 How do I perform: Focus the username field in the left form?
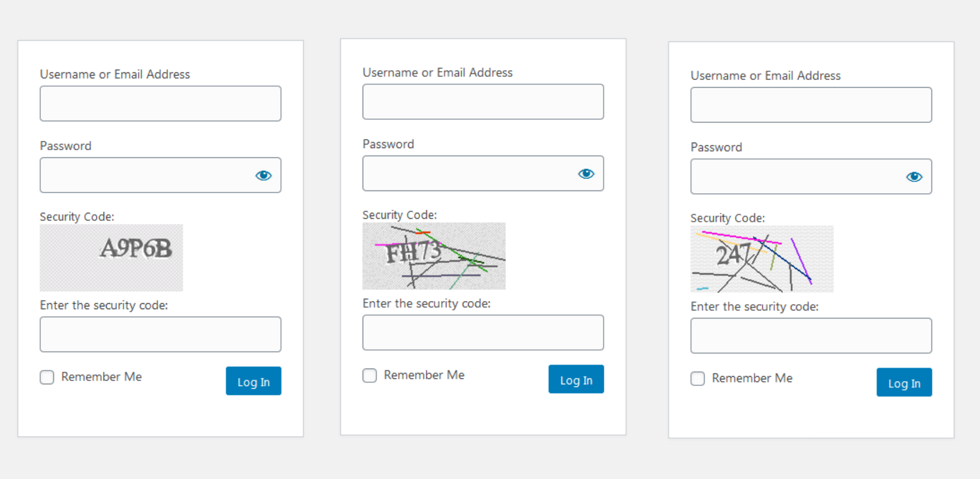click(x=160, y=103)
